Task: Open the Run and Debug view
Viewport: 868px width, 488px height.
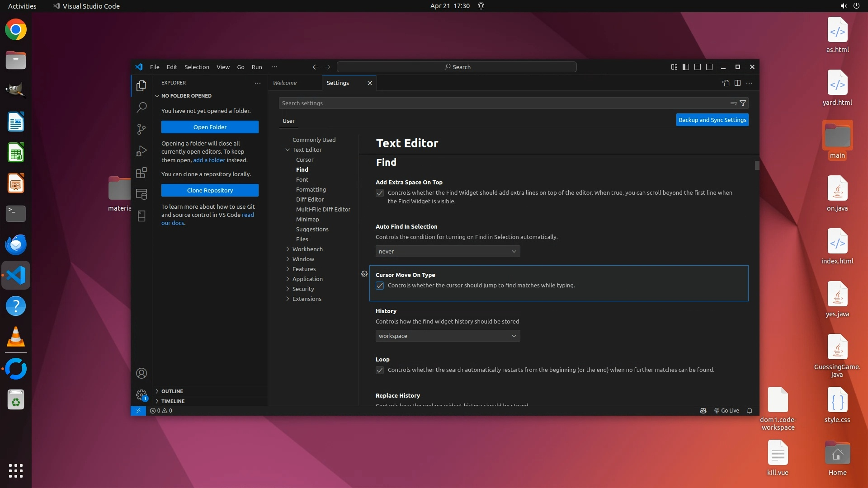Action: [142, 151]
